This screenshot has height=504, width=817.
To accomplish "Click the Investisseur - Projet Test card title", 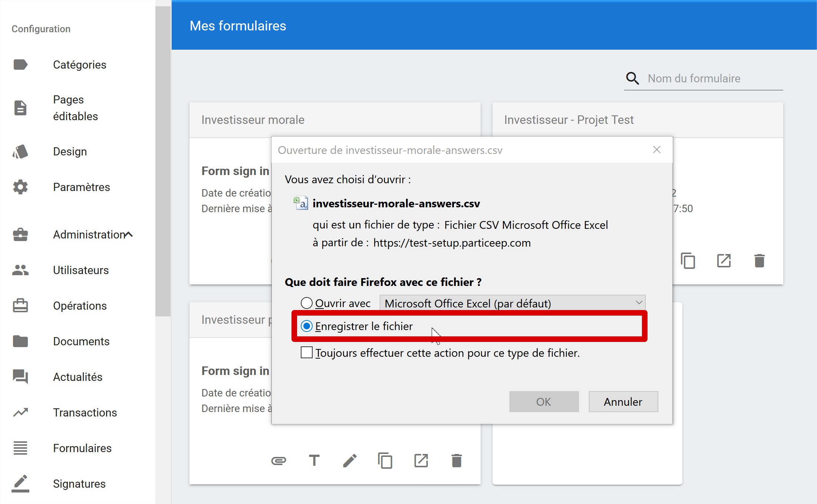I will click(x=569, y=120).
